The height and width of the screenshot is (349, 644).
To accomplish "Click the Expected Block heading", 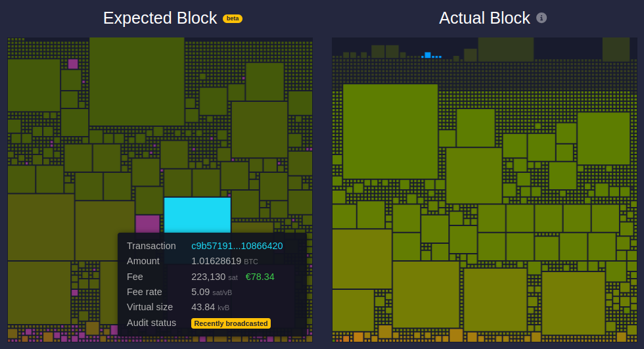I will point(160,18).
